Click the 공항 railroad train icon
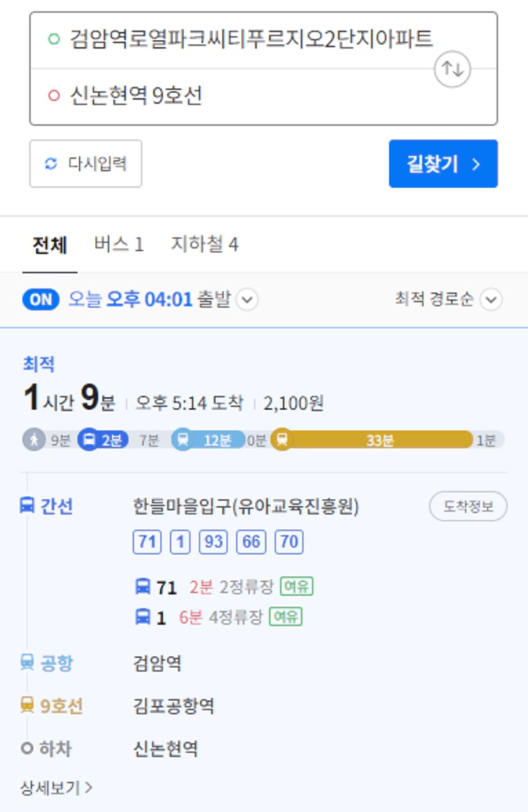The image size is (528, 812). coord(27,663)
